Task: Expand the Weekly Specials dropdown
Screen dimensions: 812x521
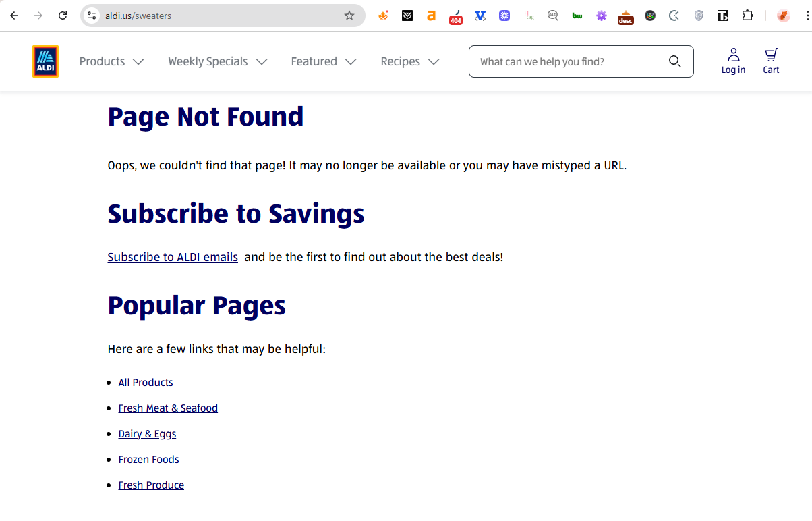Action: (217, 61)
